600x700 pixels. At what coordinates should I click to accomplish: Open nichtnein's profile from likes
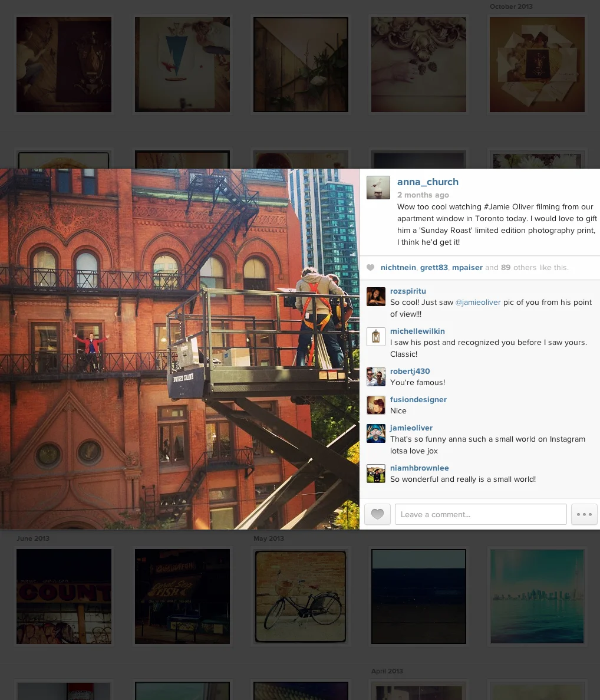[x=398, y=267]
